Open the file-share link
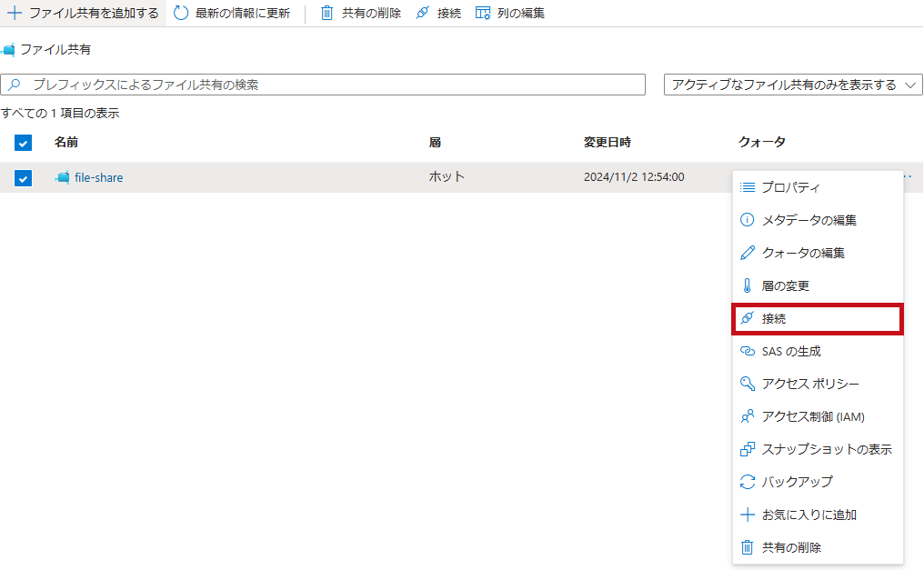The width and height of the screenshot is (924, 570). point(98,178)
